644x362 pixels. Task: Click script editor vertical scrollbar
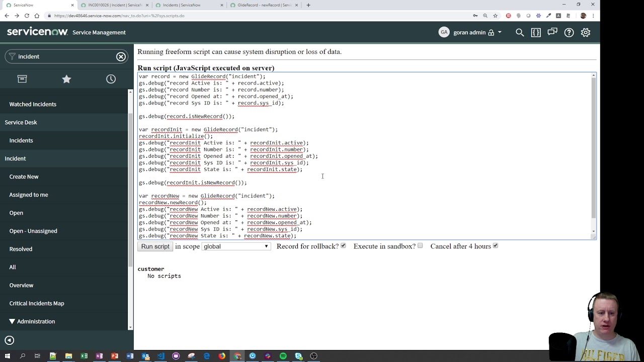click(594, 148)
